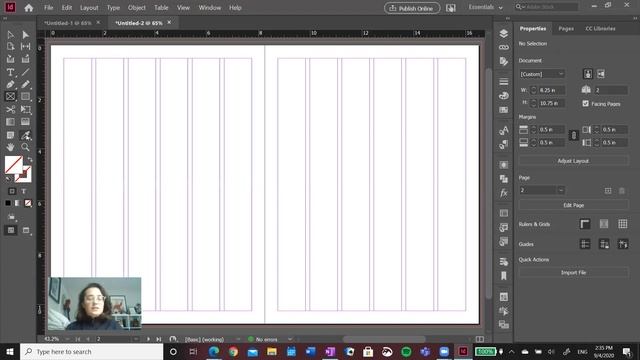640x360 pixels.
Task: Open the File menu
Action: 49,8
